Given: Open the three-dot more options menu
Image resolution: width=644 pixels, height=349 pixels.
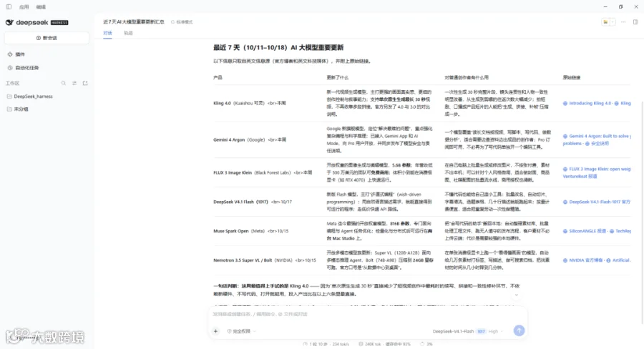Looking at the screenshot, I should (x=623, y=21).
